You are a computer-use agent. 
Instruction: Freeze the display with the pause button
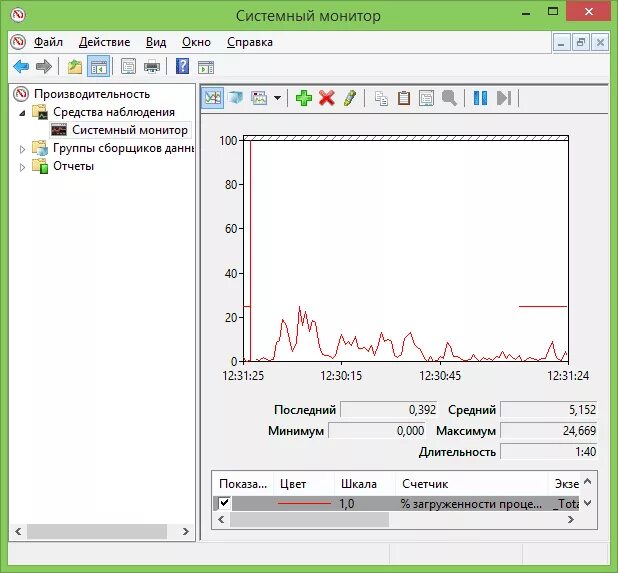pyautogui.click(x=480, y=98)
